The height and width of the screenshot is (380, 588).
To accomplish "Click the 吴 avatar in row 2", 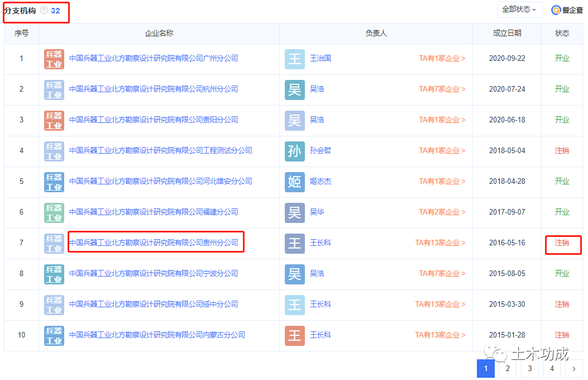I will 294,89.
